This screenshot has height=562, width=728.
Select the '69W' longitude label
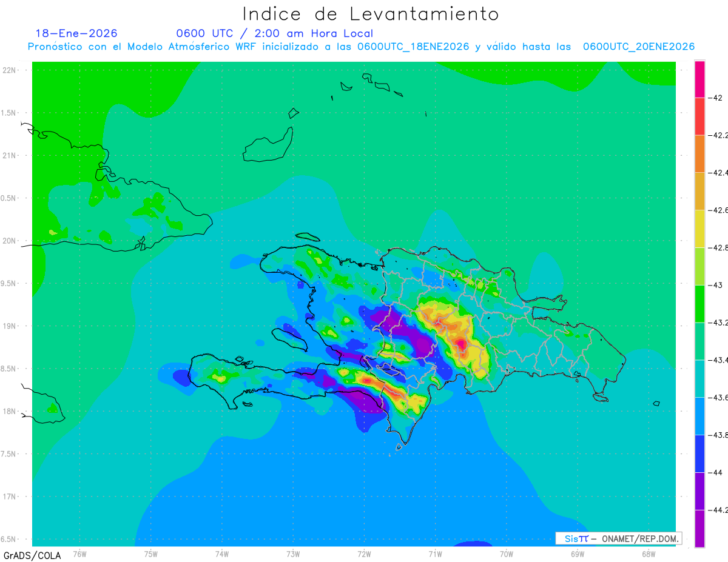(578, 554)
